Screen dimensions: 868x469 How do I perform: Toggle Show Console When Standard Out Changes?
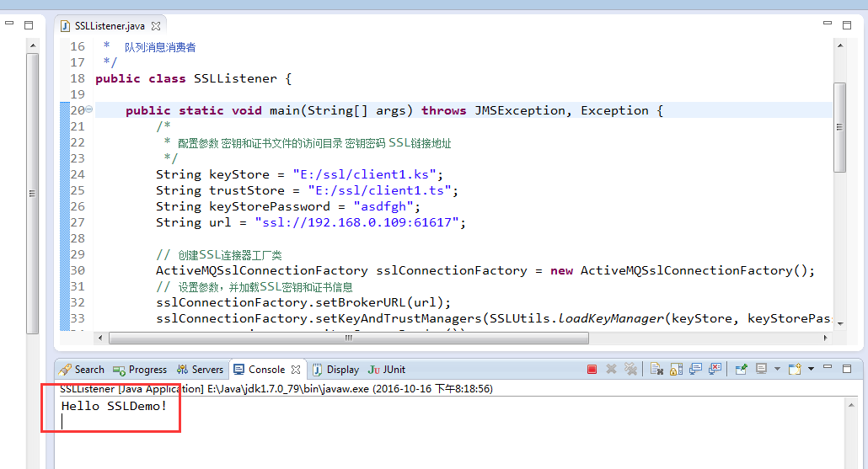[696, 369]
